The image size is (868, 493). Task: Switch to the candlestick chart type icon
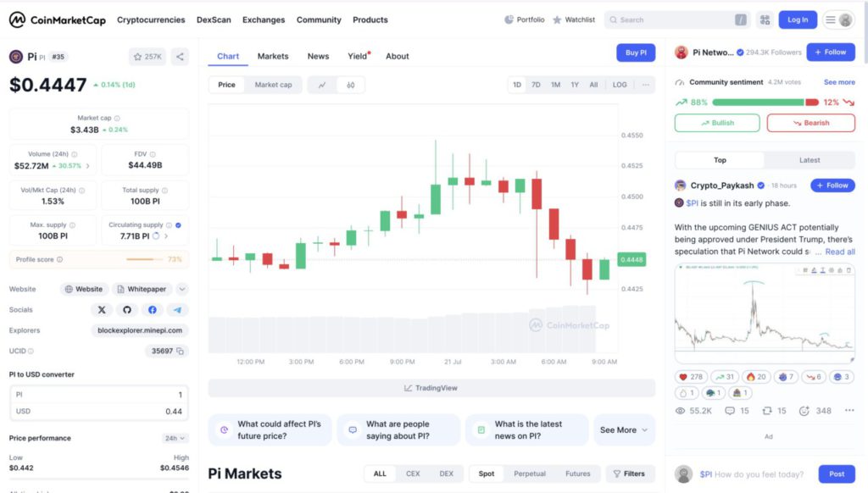[x=350, y=85]
